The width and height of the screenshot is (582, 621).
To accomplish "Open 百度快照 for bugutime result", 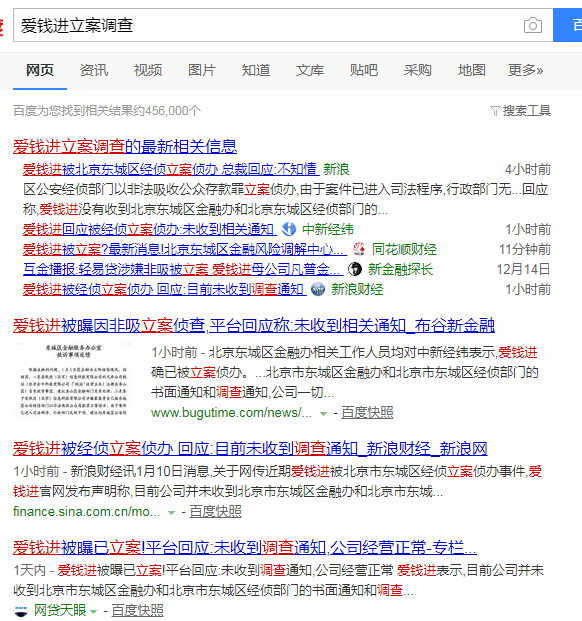I will click(367, 413).
